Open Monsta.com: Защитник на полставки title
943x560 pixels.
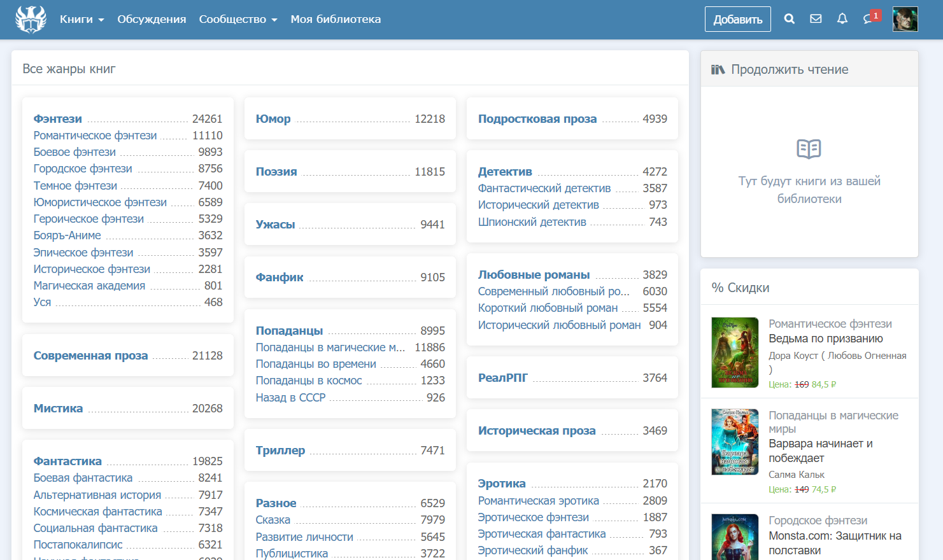point(835,543)
